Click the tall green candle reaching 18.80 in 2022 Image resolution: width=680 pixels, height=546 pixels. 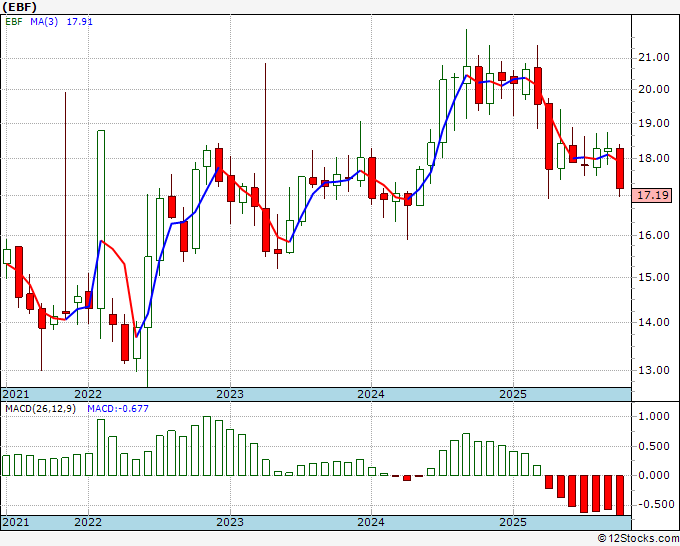(101, 219)
